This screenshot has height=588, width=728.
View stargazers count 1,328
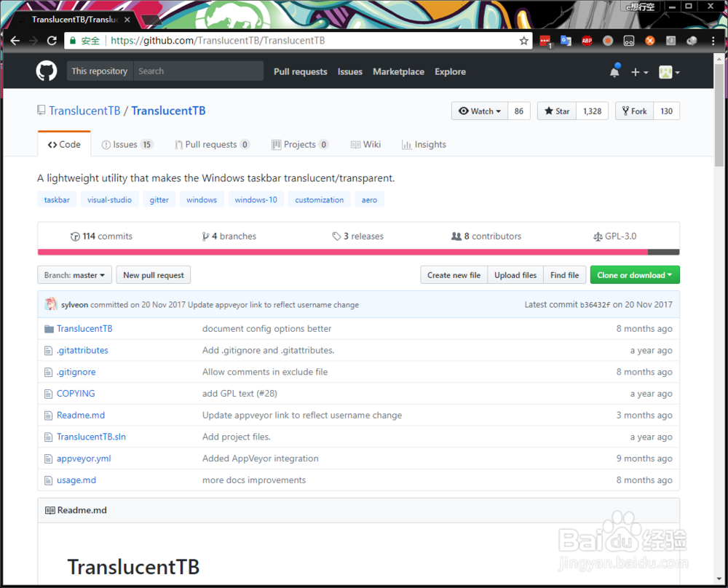[592, 111]
